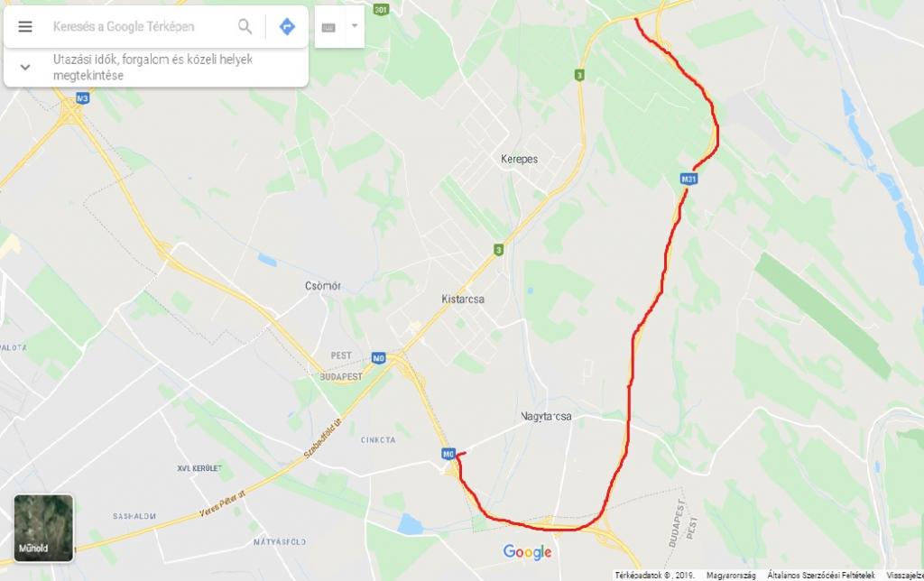Viewport: 924px width, 581px height.
Task: Click the Magyarország footer link
Action: click(x=731, y=575)
